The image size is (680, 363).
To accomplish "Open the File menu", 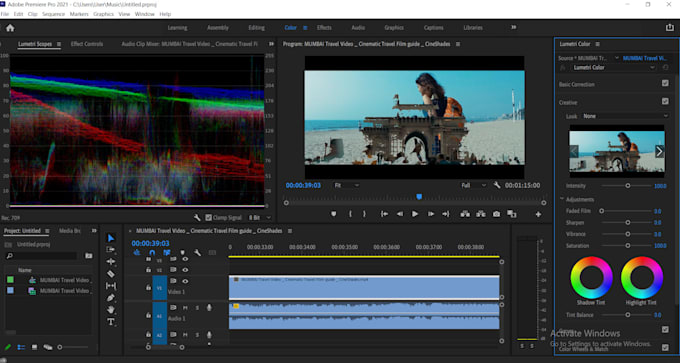I will click(4, 14).
